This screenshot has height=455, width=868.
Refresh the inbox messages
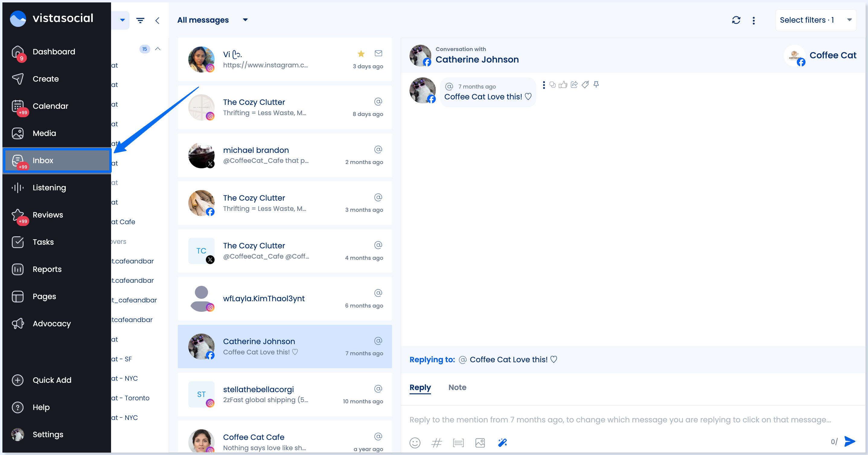[736, 20]
